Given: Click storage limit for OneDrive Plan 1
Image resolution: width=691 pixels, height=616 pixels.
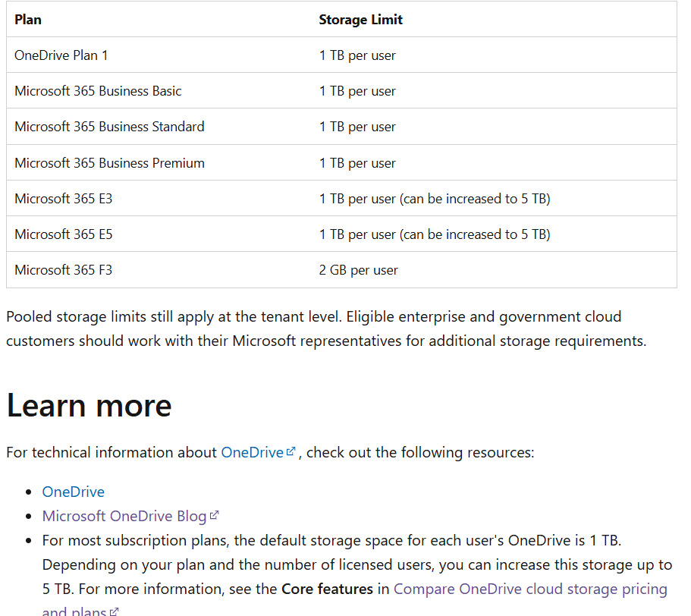Looking at the screenshot, I should pos(357,55).
